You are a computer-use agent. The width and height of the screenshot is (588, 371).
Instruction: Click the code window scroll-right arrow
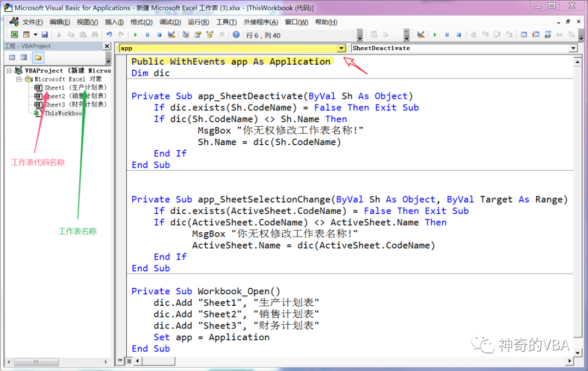click(569, 361)
